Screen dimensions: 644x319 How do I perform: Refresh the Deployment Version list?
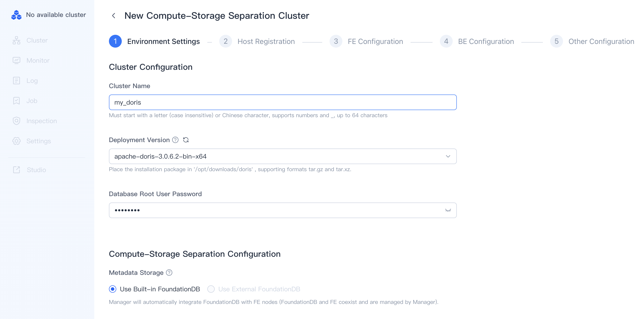point(186,140)
